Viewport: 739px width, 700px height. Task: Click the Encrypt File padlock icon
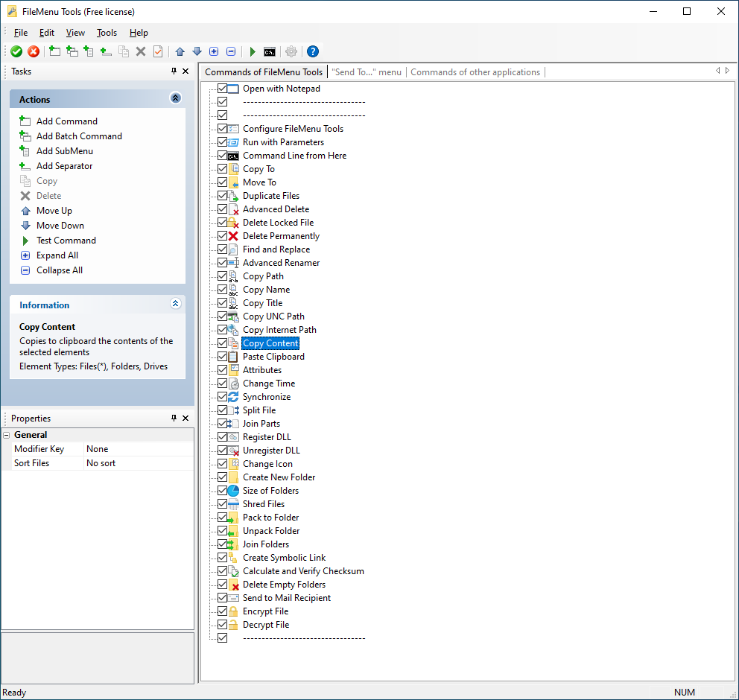click(233, 611)
